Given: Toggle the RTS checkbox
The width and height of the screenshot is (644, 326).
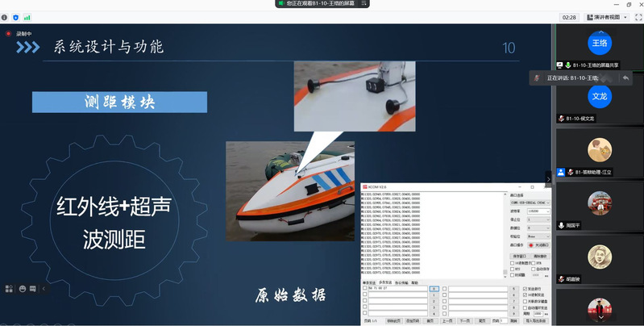Looking at the screenshot, I should [512, 270].
